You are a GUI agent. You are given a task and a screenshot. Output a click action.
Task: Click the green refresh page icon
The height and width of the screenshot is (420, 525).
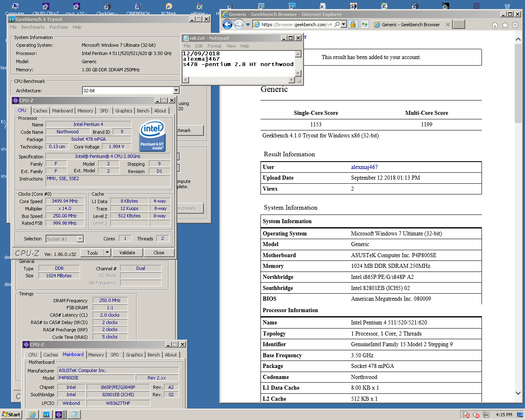coord(365,25)
